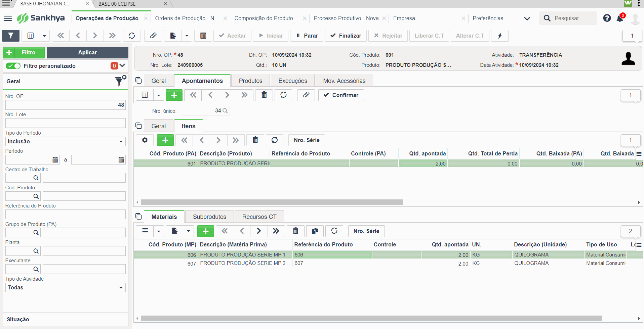The width and height of the screenshot is (644, 329).
Task: Expand header tabs overflow chevron
Action: (x=527, y=18)
